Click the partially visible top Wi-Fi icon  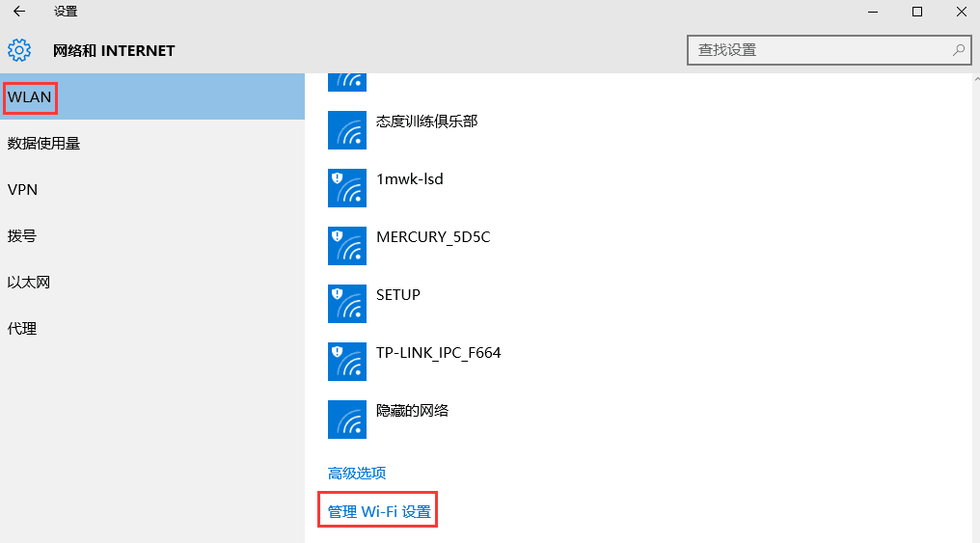(347, 83)
